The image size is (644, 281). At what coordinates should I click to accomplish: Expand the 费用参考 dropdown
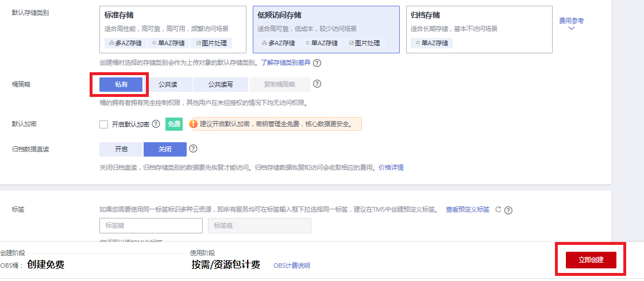pyautogui.click(x=571, y=24)
